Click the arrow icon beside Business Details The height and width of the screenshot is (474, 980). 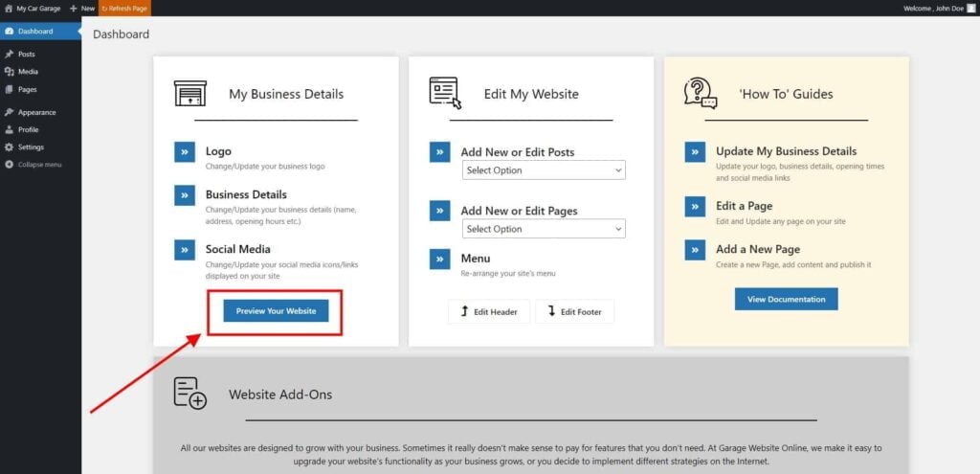185,195
